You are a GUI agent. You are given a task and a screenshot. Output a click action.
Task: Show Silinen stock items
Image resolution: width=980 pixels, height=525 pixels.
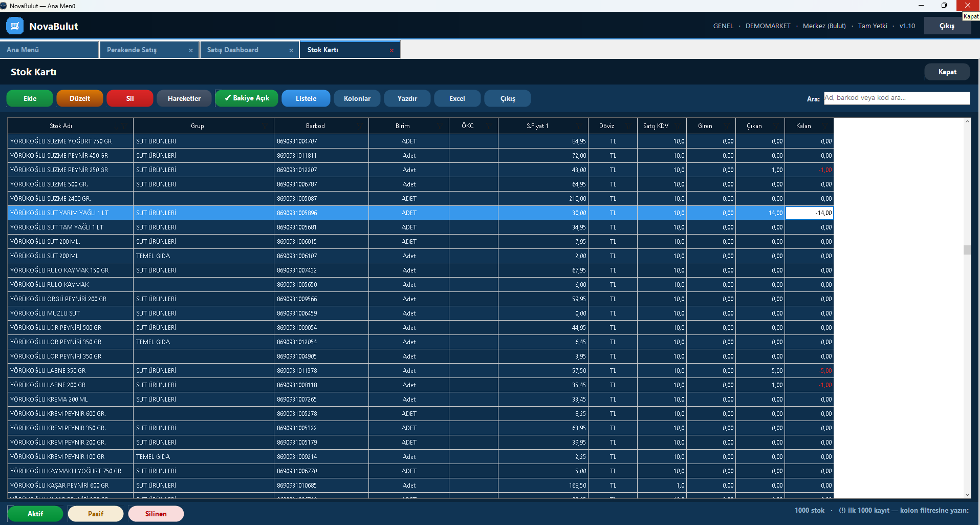click(156, 514)
